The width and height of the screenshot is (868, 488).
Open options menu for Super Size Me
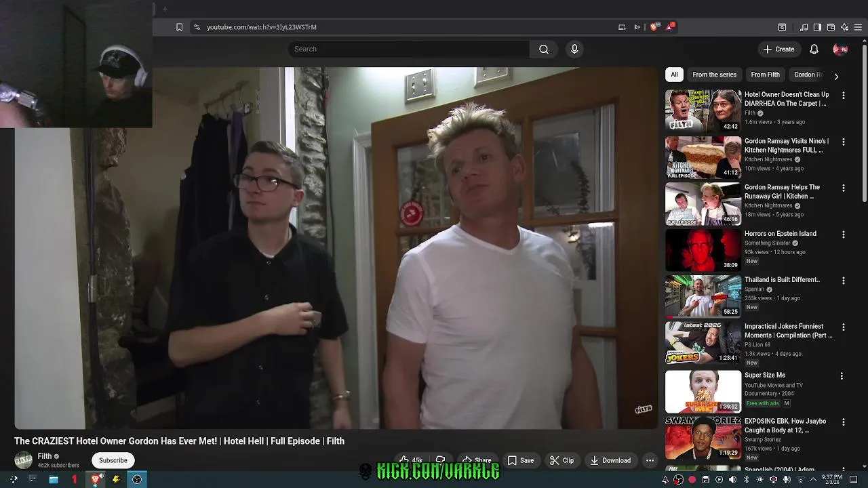842,376
